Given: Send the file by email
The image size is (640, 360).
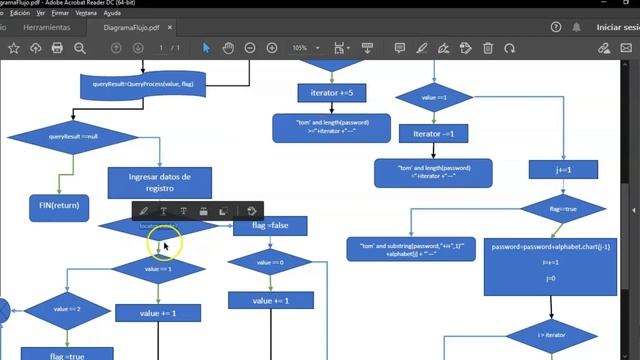Looking at the screenshot, I should click(626, 48).
